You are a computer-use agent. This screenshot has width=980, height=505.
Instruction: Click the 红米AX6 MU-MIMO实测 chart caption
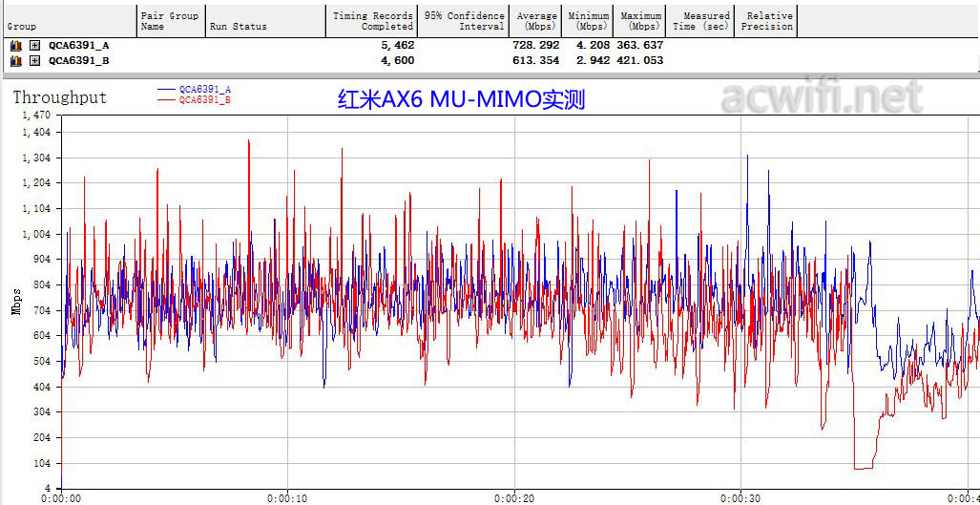(461, 100)
